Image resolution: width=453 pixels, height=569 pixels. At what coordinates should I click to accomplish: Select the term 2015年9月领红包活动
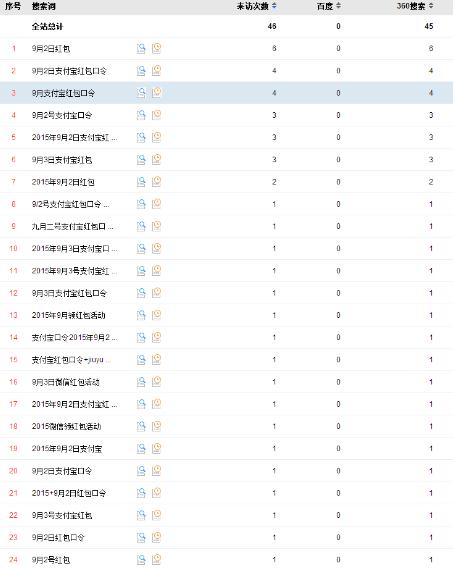tap(69, 315)
